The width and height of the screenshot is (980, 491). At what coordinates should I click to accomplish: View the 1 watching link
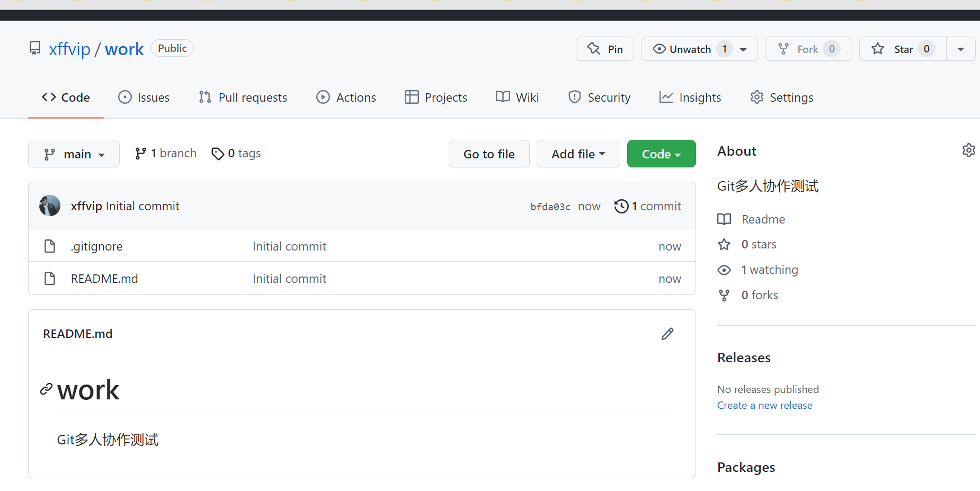pos(770,270)
